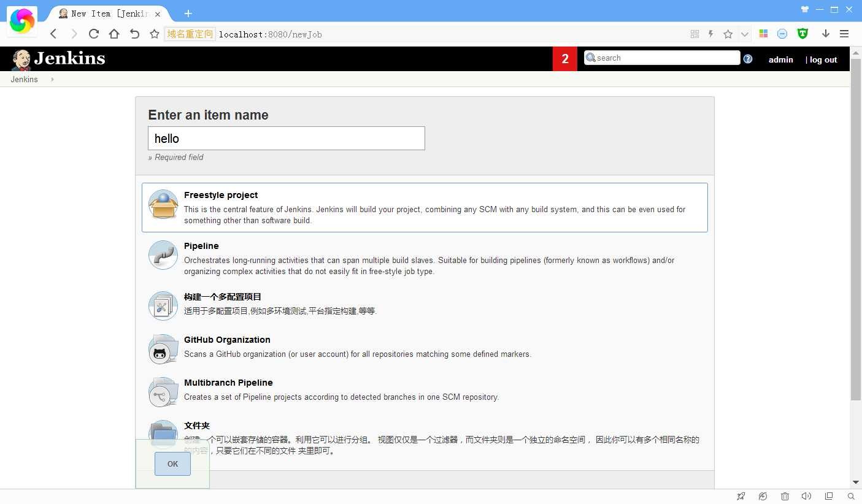Open the red notification badge showing 2
Image resolution: width=862 pixels, height=504 pixels.
pos(565,59)
